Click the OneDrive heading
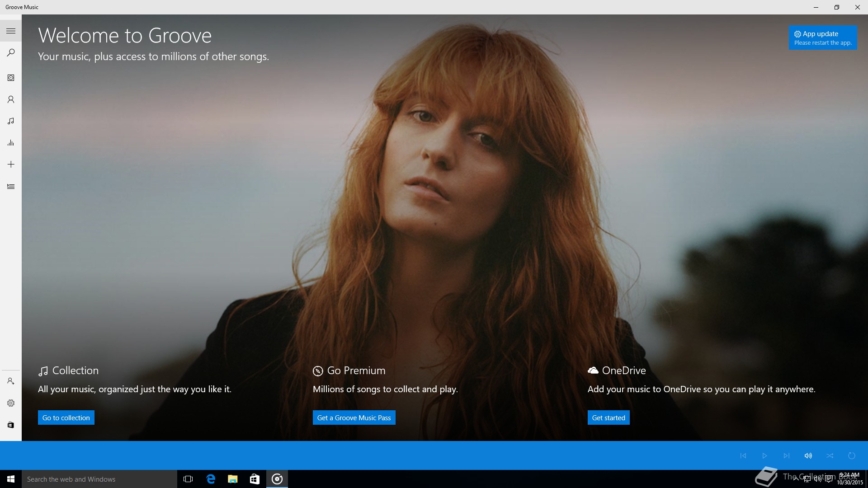The image size is (868, 488). (x=617, y=371)
